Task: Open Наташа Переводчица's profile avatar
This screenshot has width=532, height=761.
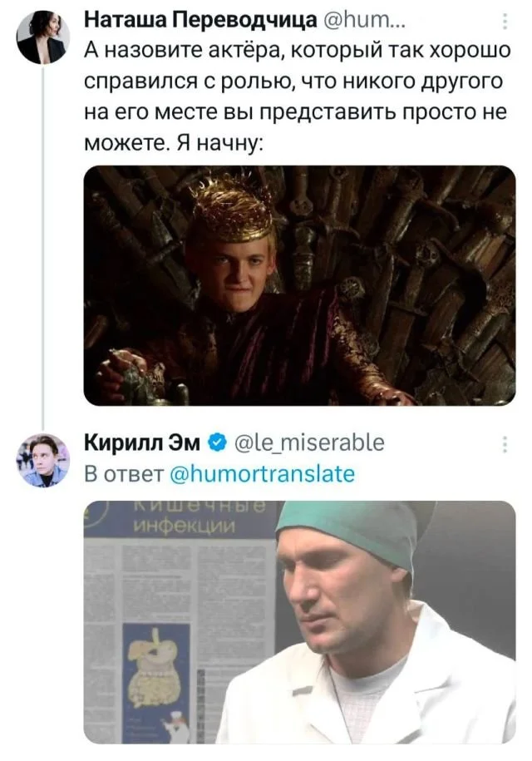Action: pos(41,39)
